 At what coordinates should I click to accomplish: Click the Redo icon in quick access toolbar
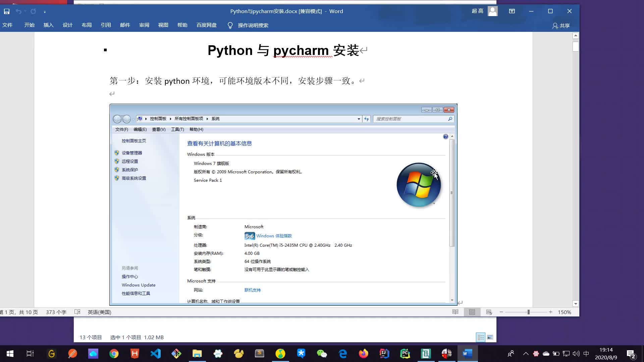click(33, 11)
